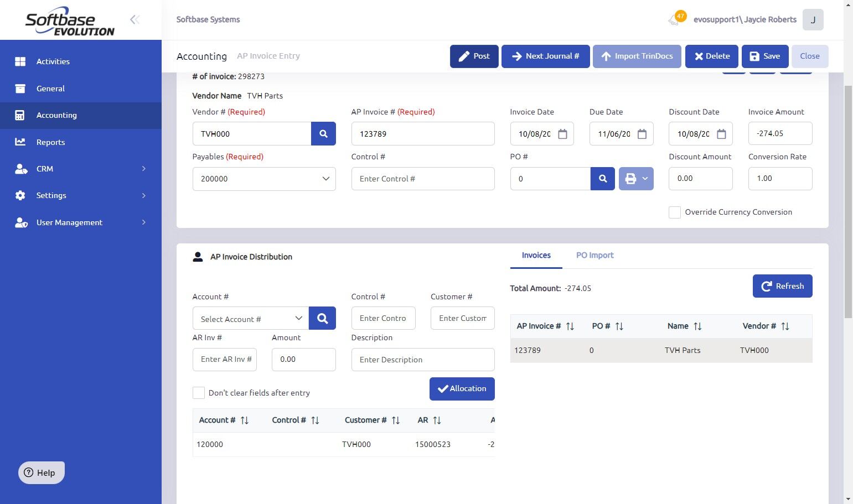Click the distribution Customer # field
Viewport: 853px width, 504px height.
463,318
